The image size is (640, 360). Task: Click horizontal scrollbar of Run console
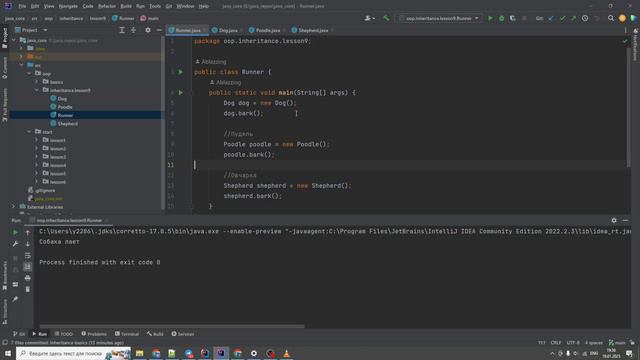(x=172, y=327)
